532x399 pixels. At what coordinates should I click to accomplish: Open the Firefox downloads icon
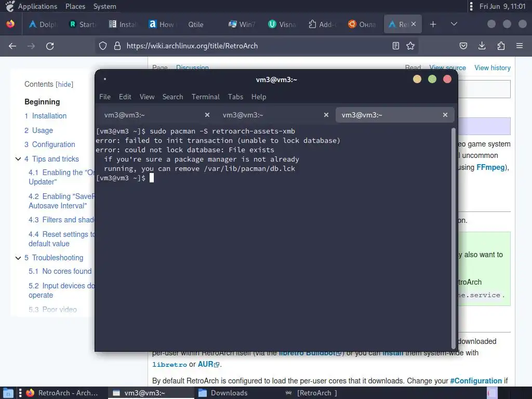482,46
